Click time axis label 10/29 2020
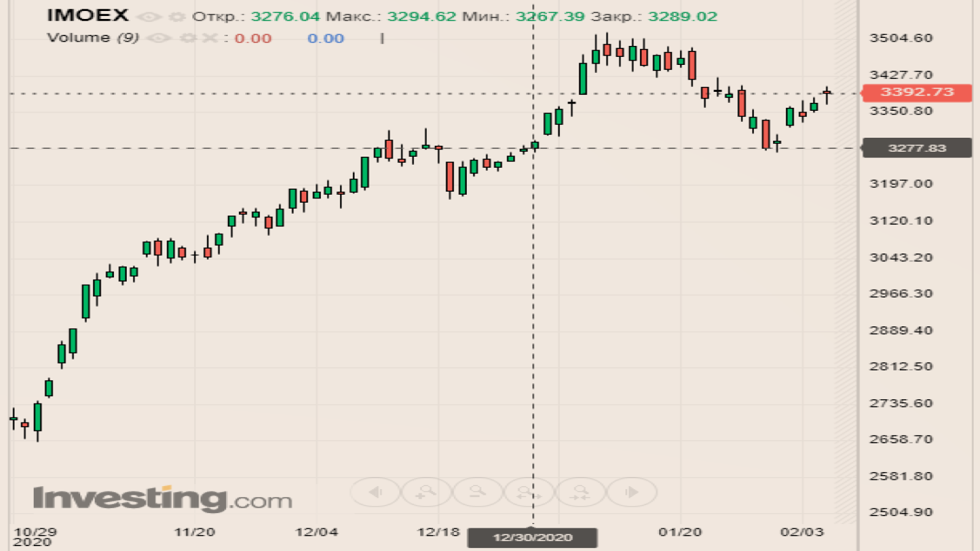Image resolution: width=980 pixels, height=551 pixels. [x=35, y=536]
